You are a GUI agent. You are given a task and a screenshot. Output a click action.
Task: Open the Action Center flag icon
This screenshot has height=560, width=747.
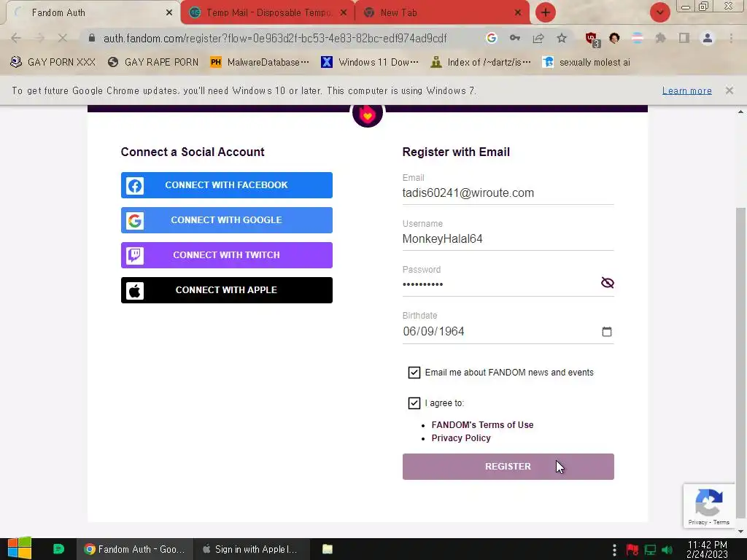pos(632,550)
